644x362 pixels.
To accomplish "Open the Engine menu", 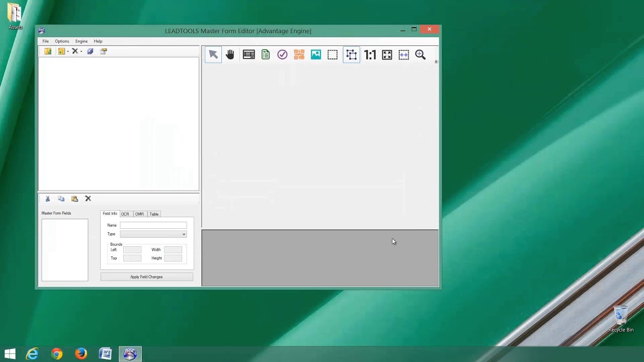I will coord(82,41).
